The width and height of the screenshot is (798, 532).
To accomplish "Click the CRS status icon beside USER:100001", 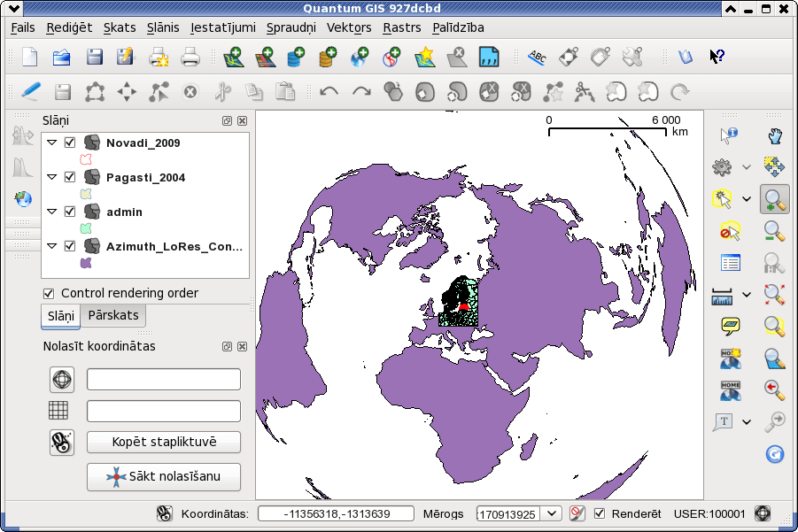I will point(763,513).
